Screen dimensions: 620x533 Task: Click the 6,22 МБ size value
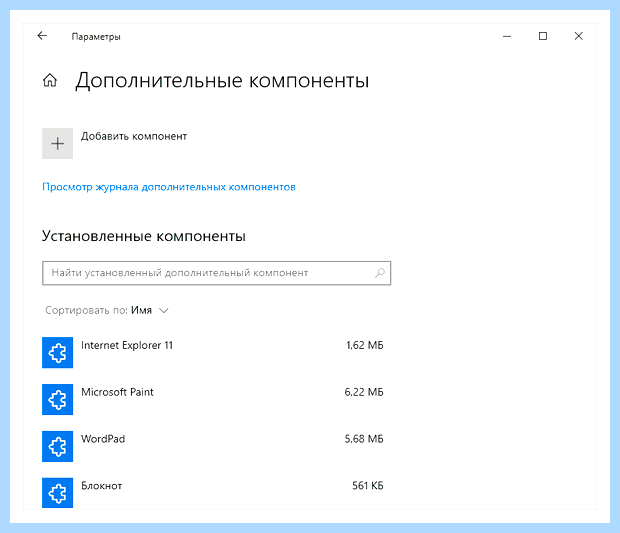(x=364, y=392)
